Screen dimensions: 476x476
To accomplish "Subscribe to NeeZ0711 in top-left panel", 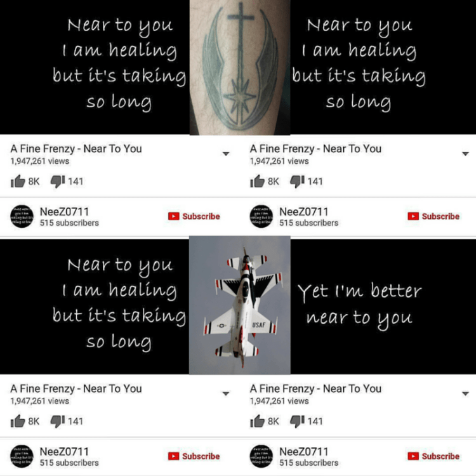I will 194,216.
